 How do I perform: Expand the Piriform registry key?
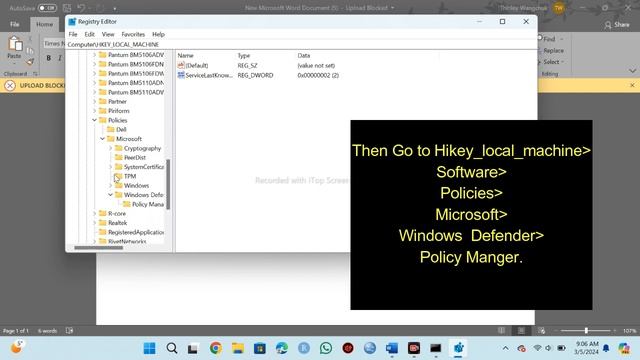(x=94, y=111)
